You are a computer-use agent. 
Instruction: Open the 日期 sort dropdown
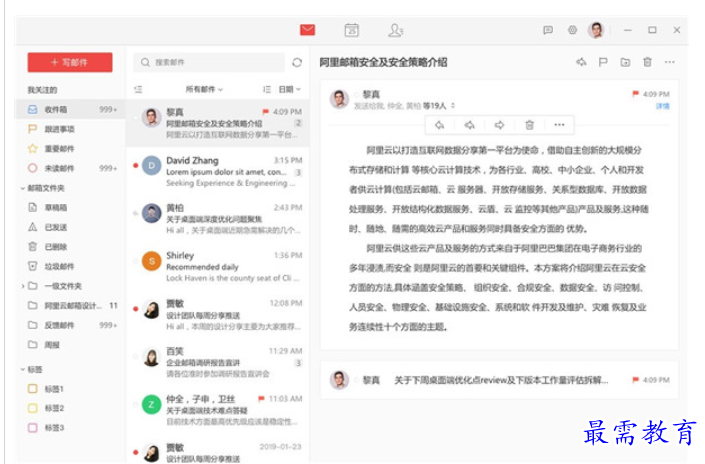290,89
